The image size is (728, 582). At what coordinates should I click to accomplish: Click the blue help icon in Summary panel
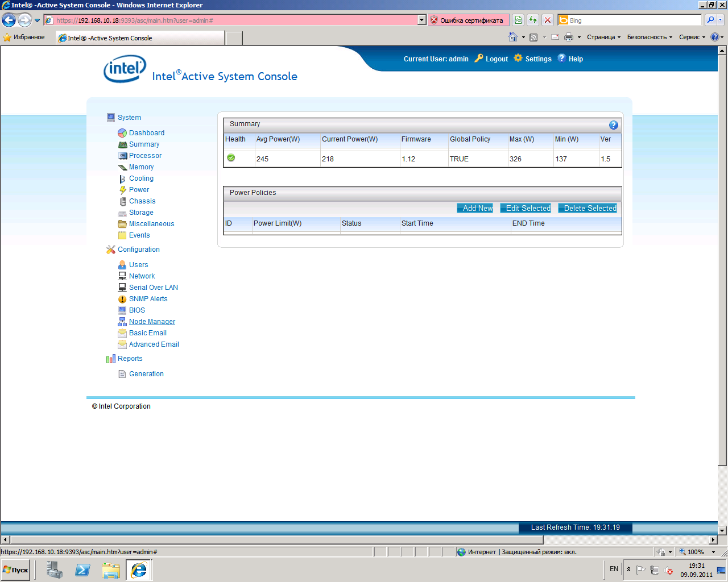[613, 125]
